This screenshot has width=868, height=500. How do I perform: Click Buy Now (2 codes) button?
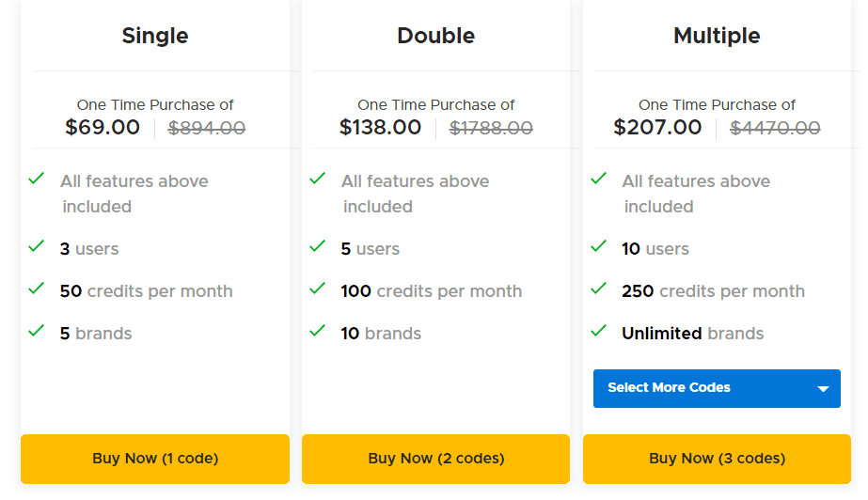pyautogui.click(x=435, y=459)
